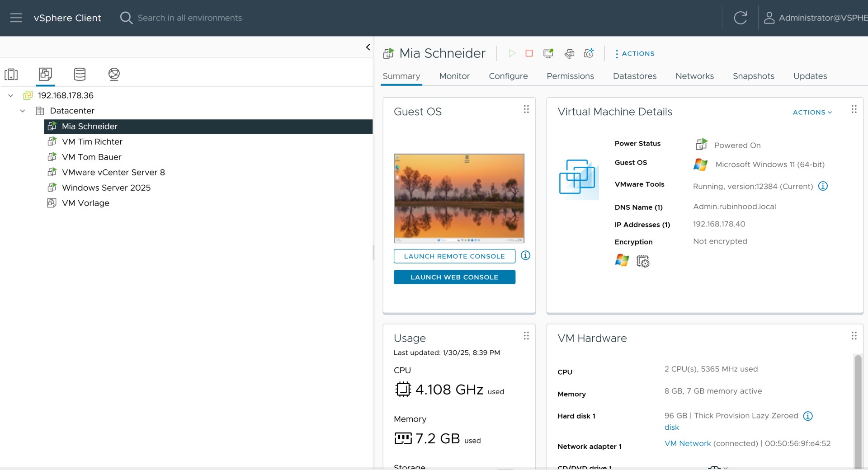Click the VM Hardware card scrollbar
868x470 pixels.
tap(858, 411)
